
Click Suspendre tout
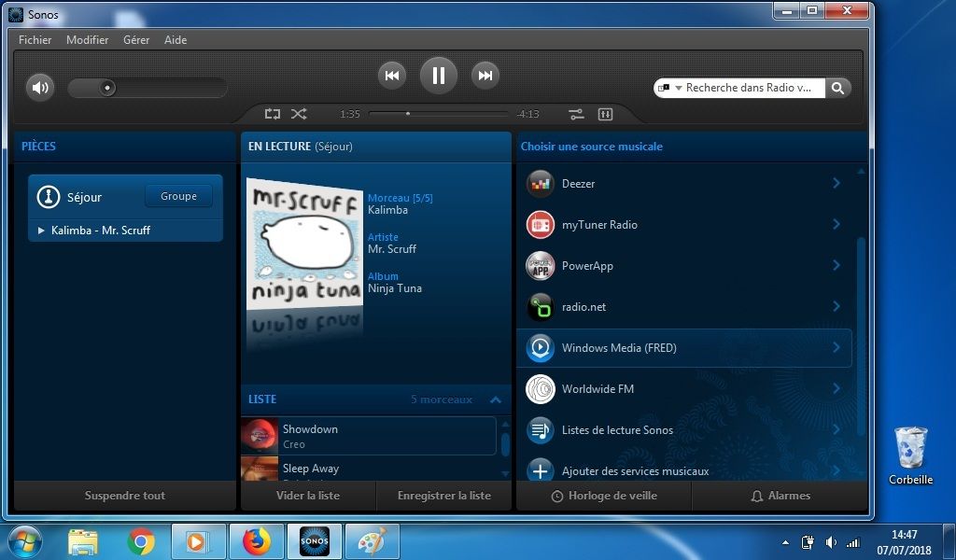click(125, 496)
